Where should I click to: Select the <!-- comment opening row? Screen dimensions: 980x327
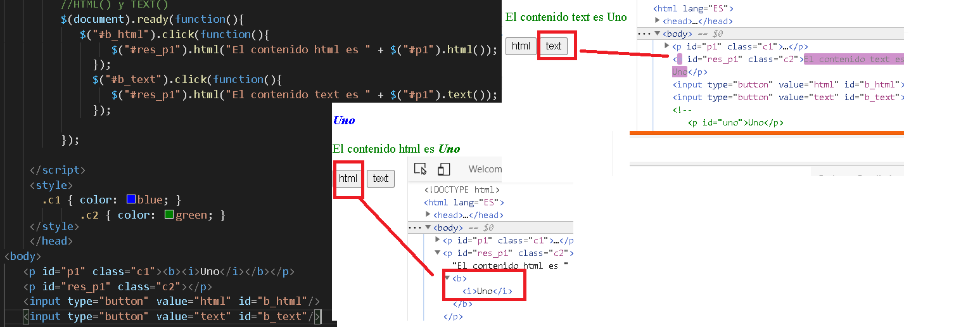(x=682, y=110)
